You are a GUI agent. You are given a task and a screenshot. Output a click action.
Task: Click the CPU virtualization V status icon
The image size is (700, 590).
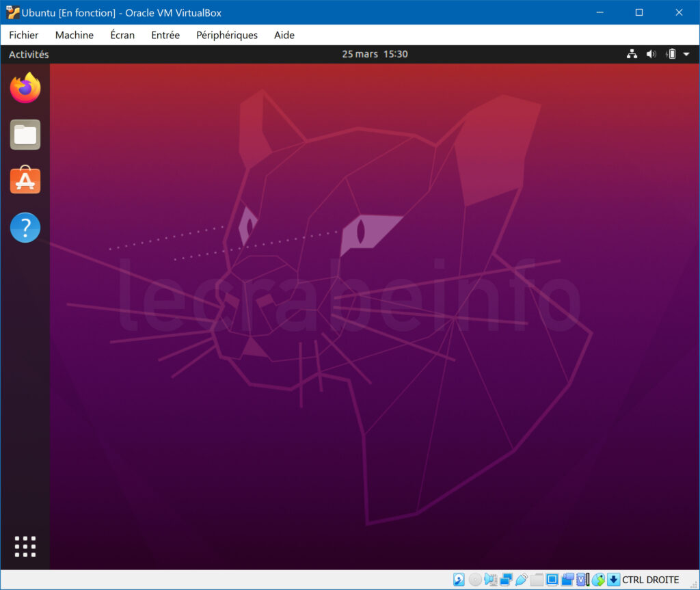[x=582, y=580]
